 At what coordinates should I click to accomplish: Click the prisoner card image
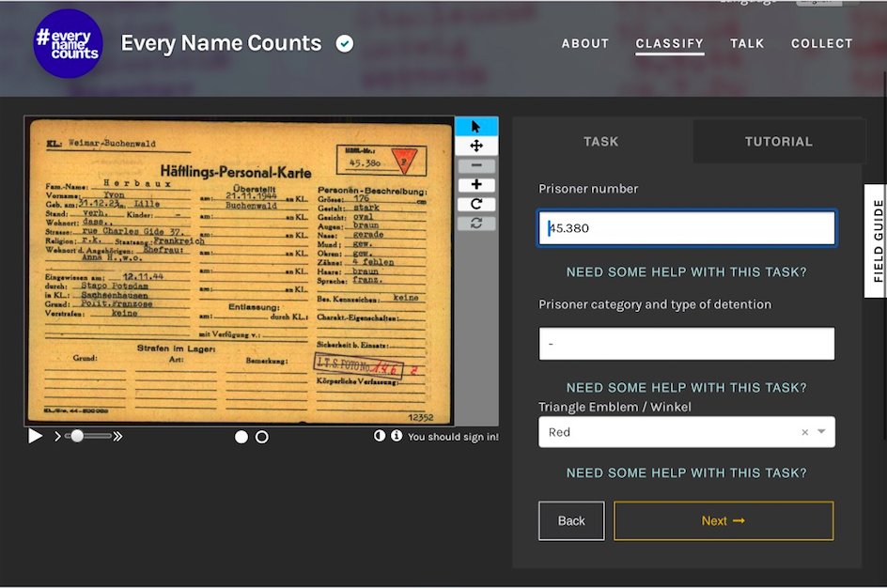click(x=240, y=271)
